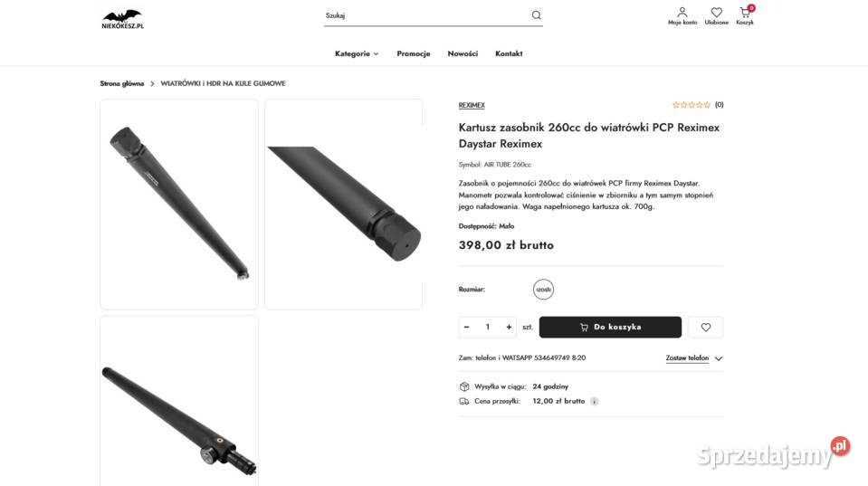The image size is (868, 486).
Task: Expand the Kategorie dropdown menu
Action: coord(357,53)
